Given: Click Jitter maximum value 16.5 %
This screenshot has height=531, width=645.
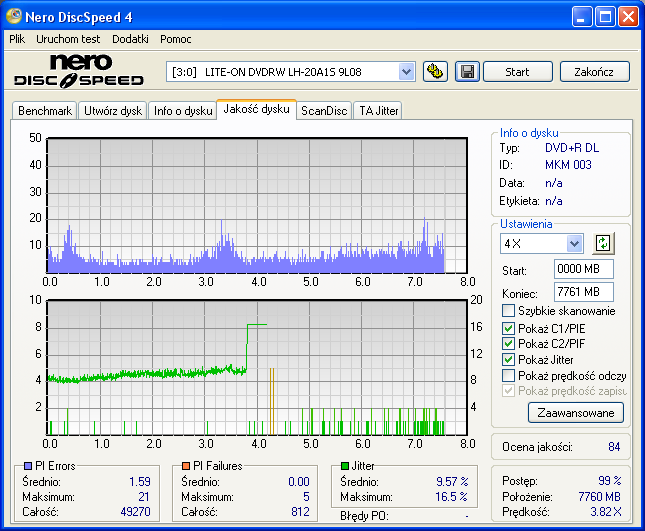Looking at the screenshot, I should [451, 497].
